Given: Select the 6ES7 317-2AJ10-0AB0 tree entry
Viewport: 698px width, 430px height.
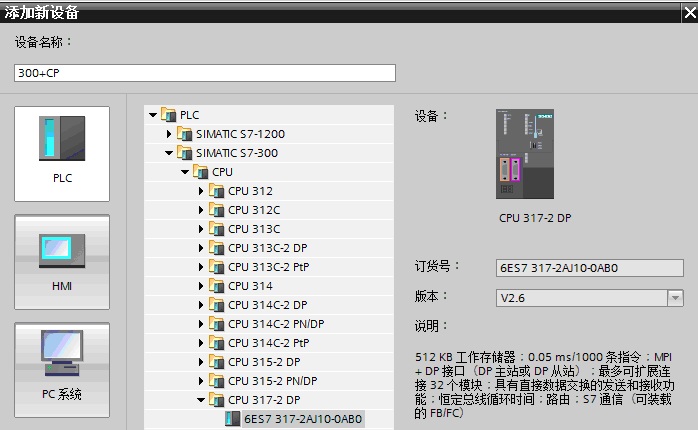Looking at the screenshot, I should 303,419.
